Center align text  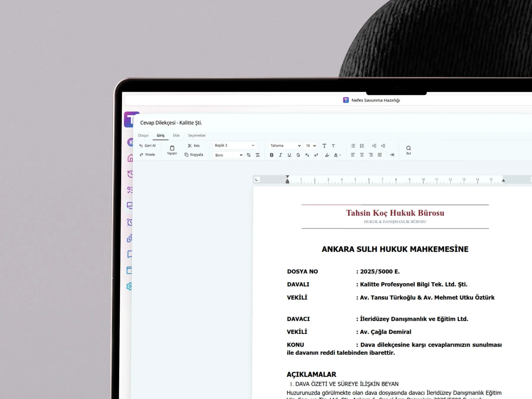coord(362,155)
